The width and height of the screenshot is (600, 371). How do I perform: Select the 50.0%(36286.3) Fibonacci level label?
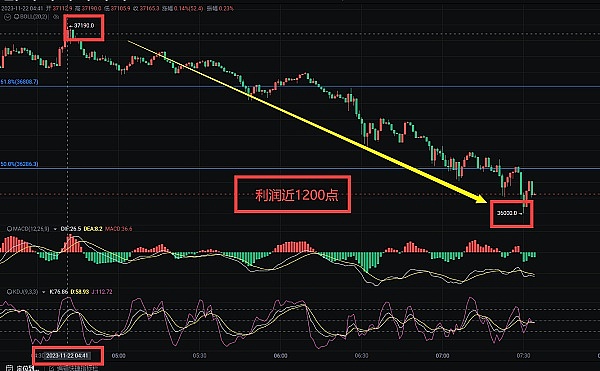tap(19, 164)
